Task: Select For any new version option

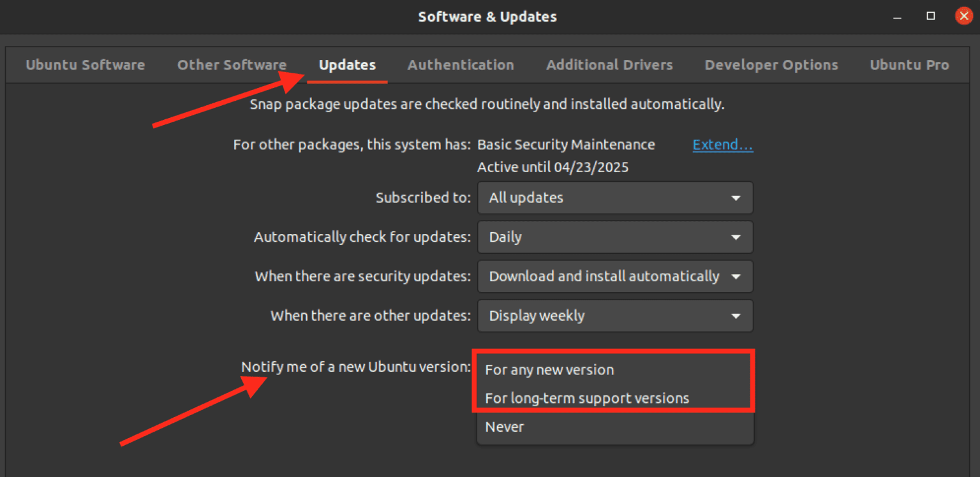Action: [549, 369]
